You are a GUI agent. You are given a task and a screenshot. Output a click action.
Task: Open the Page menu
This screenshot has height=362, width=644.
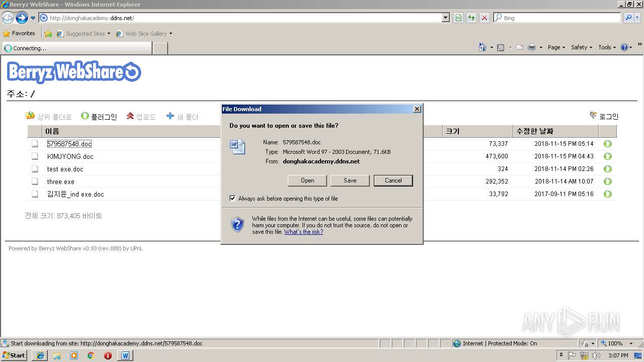[x=556, y=47]
